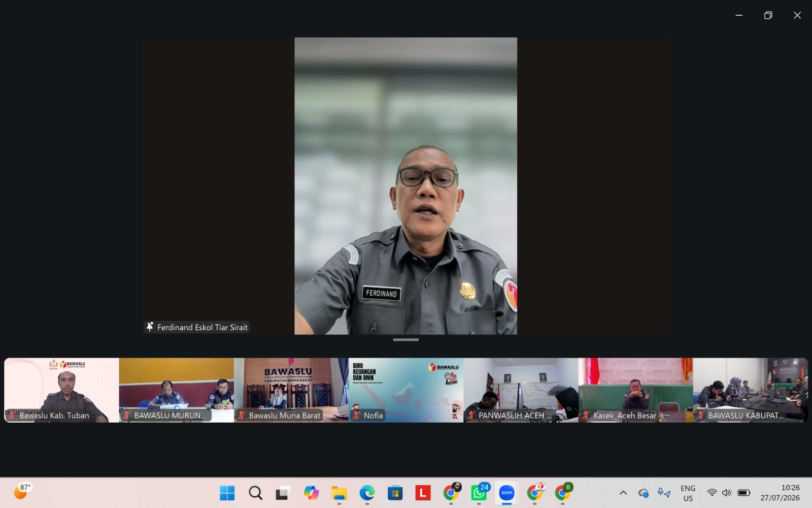Open Chrome with the green B profile badge
The height and width of the screenshot is (508, 812).
click(563, 492)
